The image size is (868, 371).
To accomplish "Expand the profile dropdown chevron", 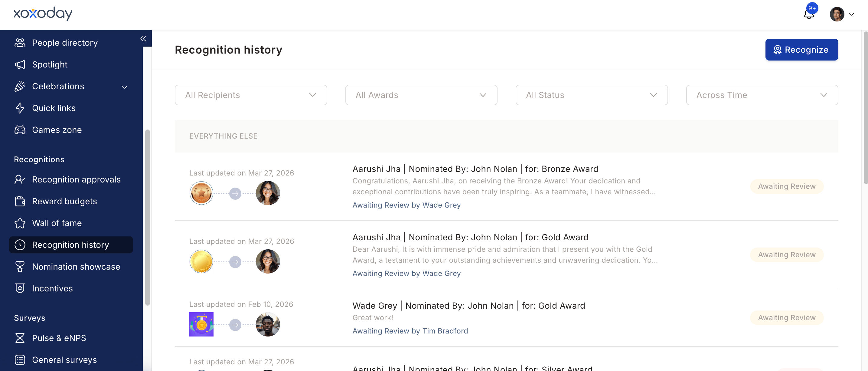I will 851,15.
